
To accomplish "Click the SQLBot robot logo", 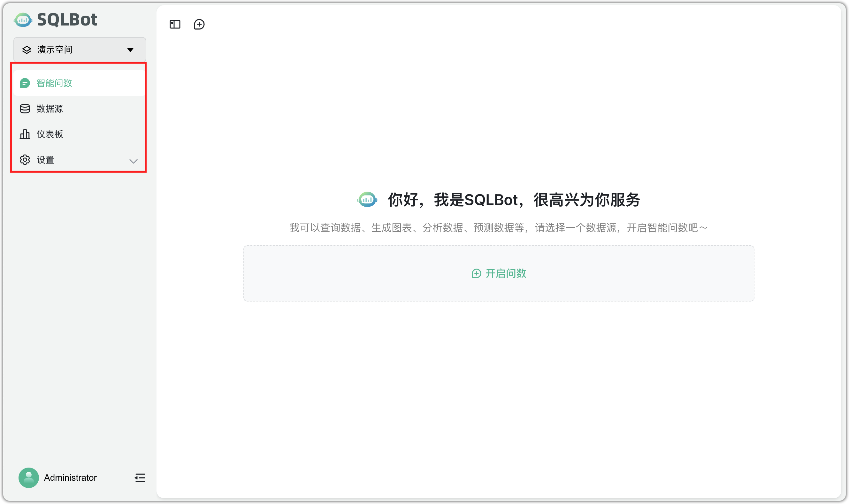I will click(x=23, y=20).
